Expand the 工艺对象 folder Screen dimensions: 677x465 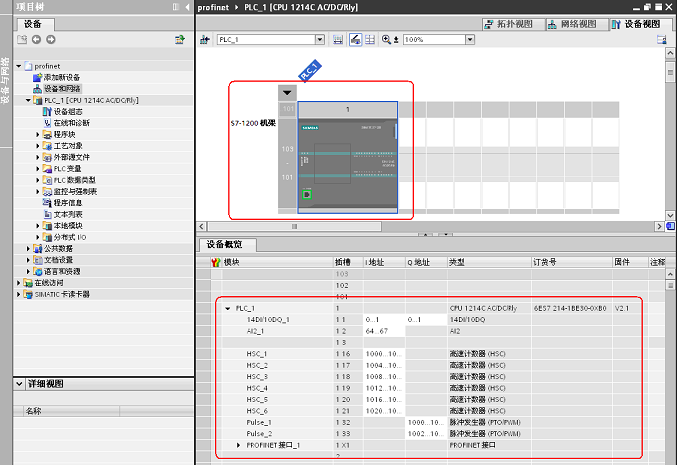point(38,146)
